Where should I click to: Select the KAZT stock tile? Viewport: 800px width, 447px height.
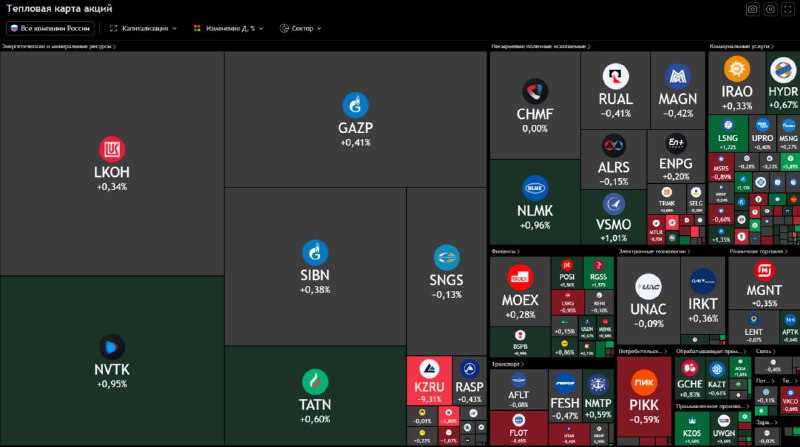pos(717,379)
